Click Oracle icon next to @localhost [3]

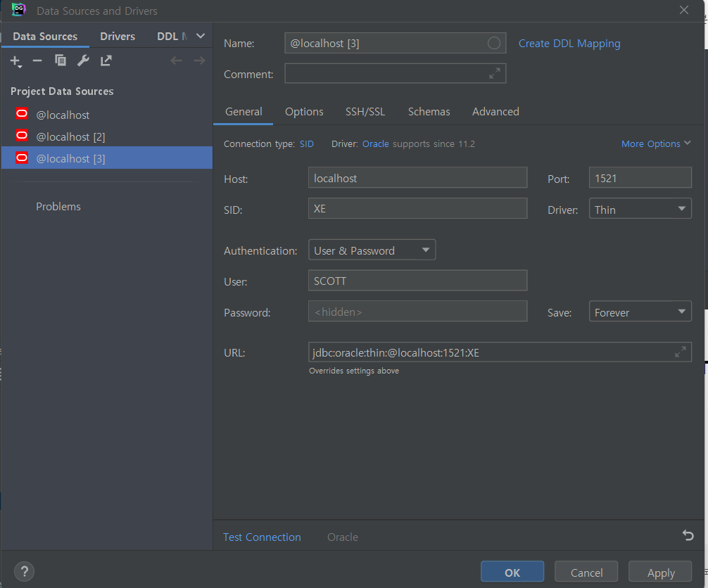point(22,158)
